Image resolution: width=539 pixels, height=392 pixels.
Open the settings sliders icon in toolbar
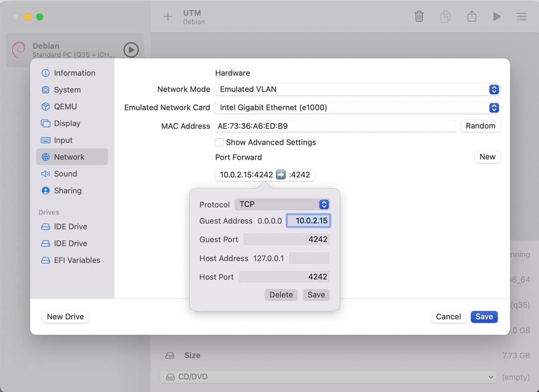coord(521,16)
